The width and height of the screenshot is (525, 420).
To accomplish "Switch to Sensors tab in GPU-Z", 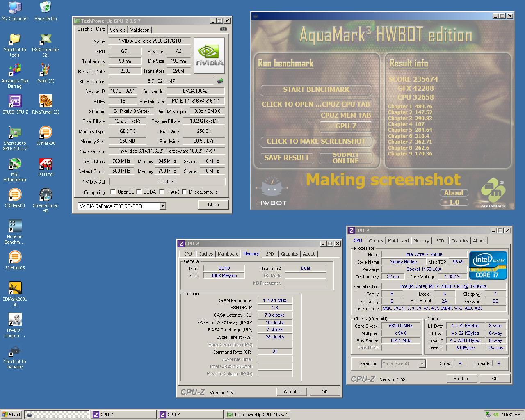I will point(118,30).
